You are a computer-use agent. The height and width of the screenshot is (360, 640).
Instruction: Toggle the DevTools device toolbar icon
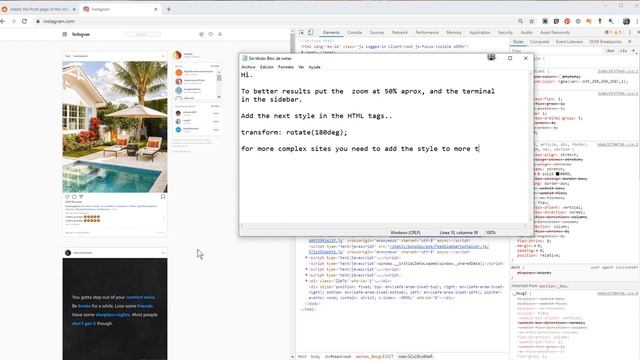click(x=311, y=32)
